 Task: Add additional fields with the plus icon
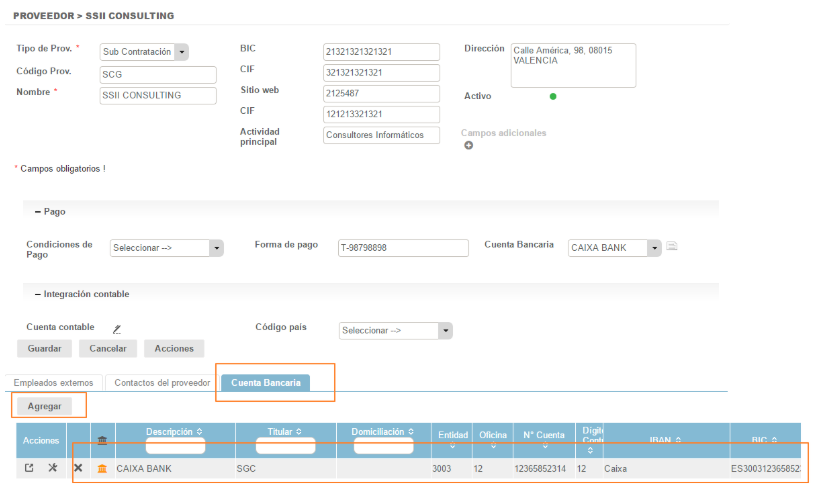(468, 146)
